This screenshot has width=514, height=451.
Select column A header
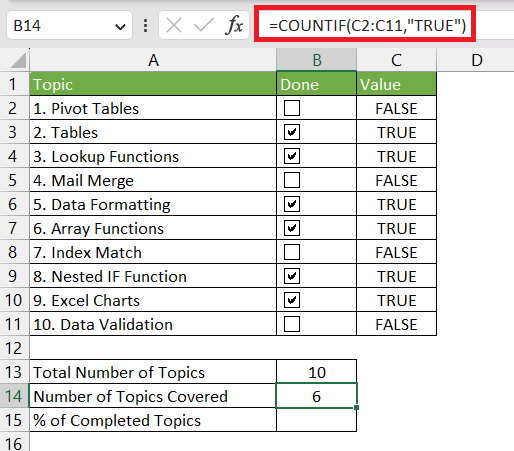153,60
